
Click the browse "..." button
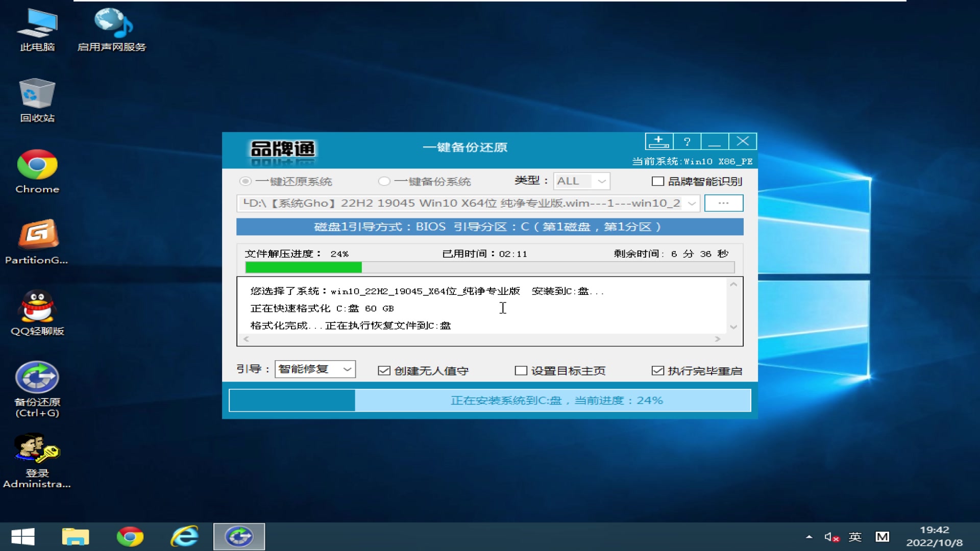pos(723,203)
